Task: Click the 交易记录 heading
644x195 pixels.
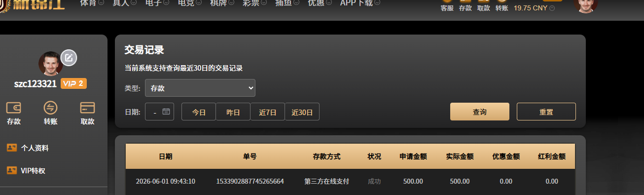Action: coord(144,50)
